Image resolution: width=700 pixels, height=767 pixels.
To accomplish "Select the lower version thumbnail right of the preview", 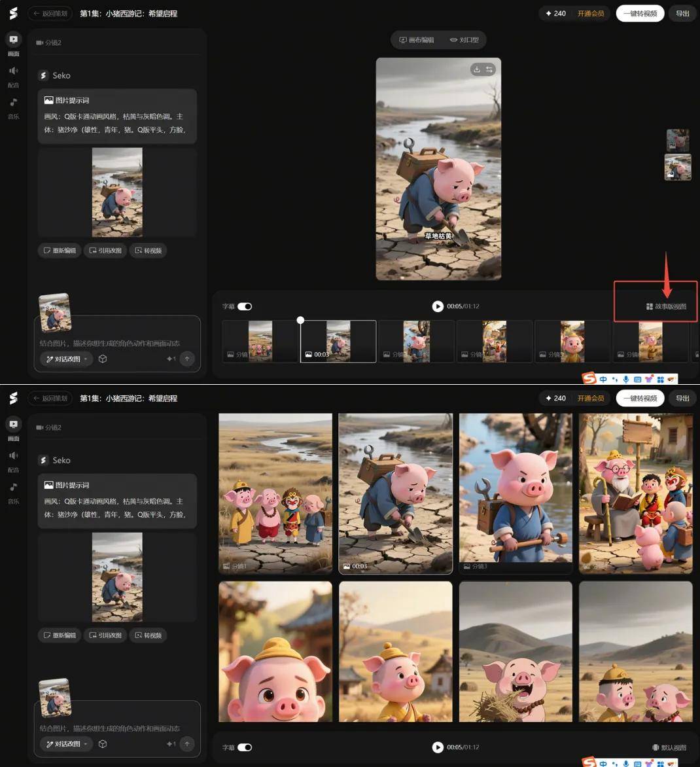I will point(678,167).
